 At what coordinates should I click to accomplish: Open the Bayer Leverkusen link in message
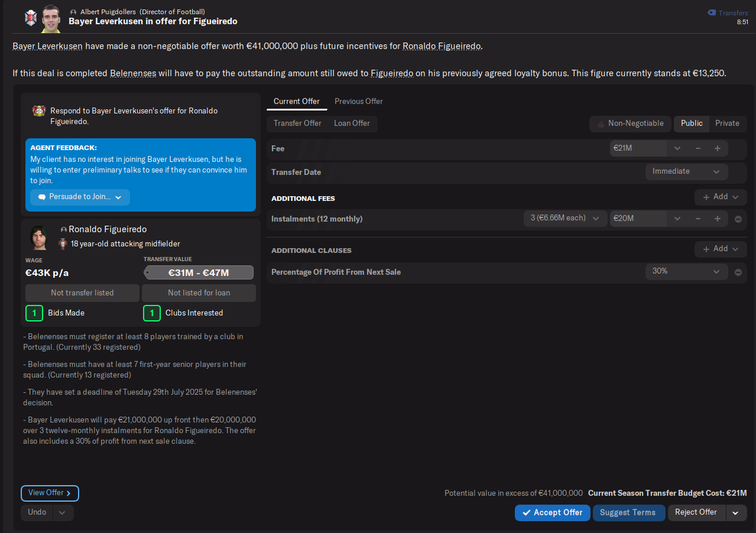47,46
